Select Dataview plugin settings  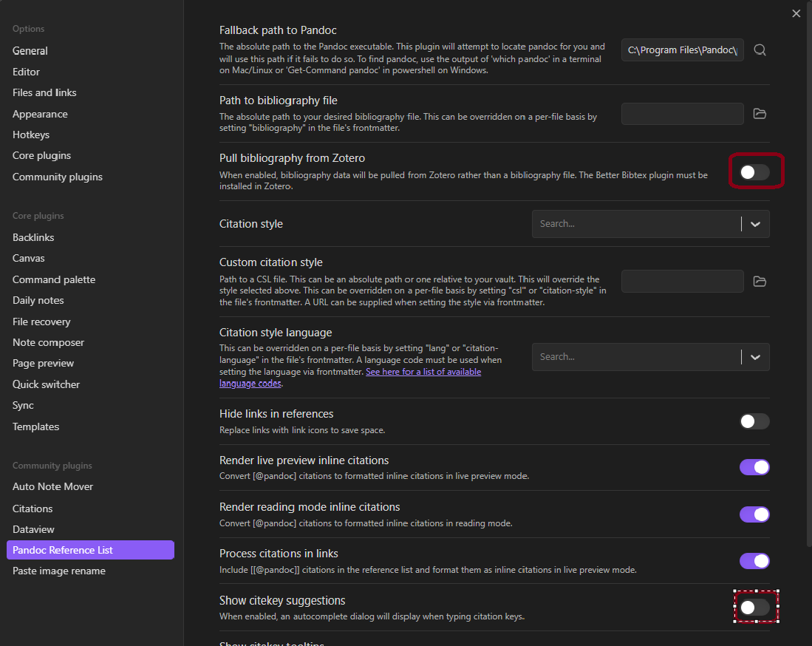(x=33, y=529)
